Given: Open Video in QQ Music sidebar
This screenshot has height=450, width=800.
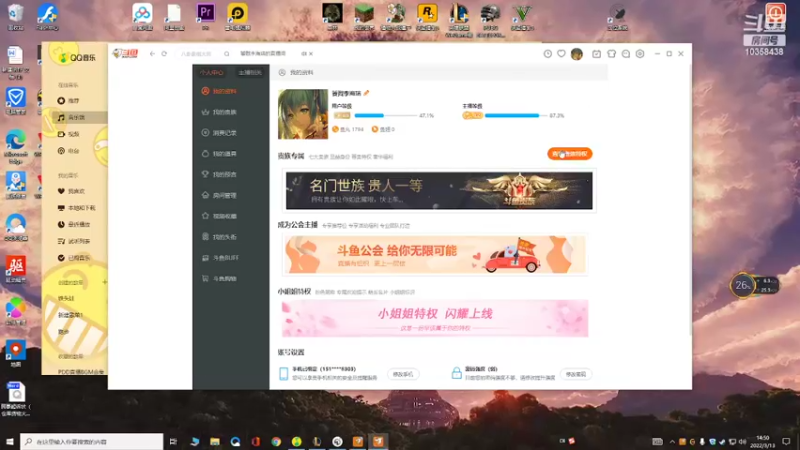Looking at the screenshot, I should point(69,134).
